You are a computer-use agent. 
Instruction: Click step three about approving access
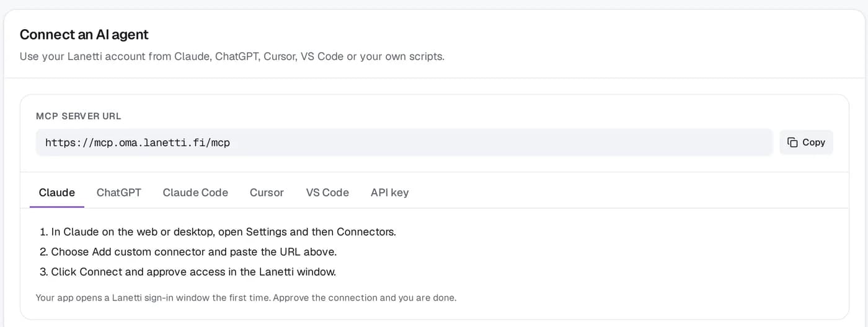188,271
